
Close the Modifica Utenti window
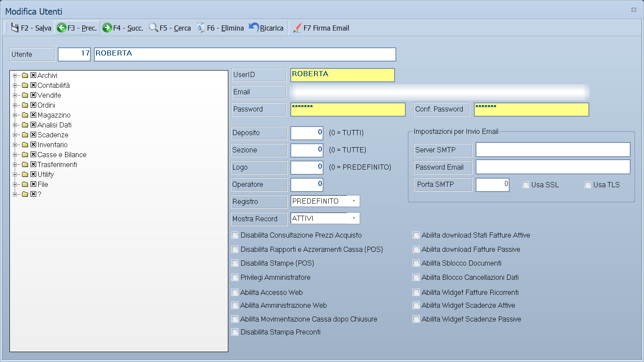pos(634,9)
